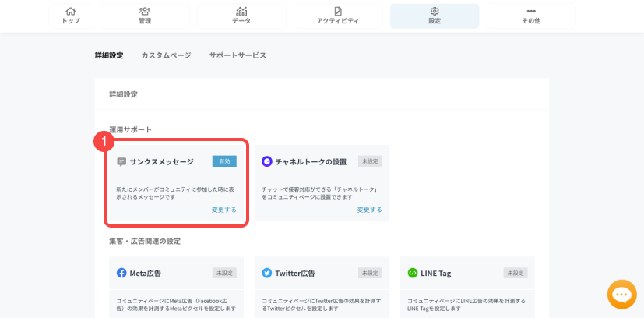Image resolution: width=644 pixels, height=318 pixels.
Task: Click 変更する under チャネルトークの設置
Action: (x=369, y=210)
